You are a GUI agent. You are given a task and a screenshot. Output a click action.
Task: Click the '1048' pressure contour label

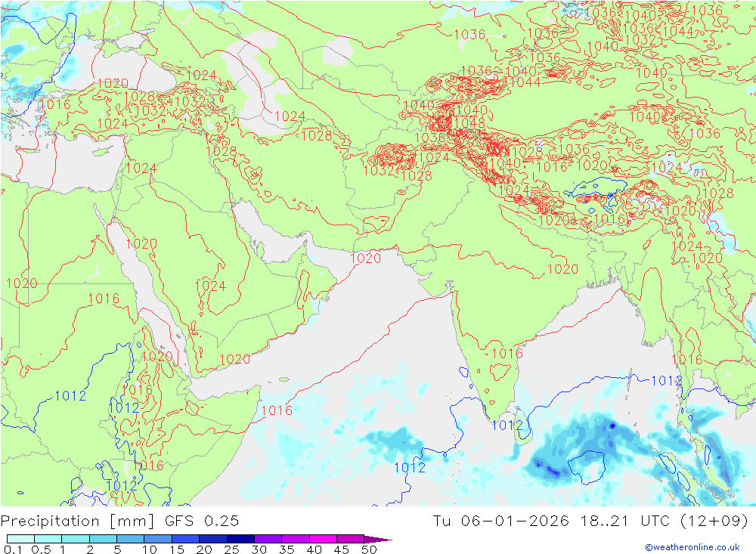click(x=469, y=122)
